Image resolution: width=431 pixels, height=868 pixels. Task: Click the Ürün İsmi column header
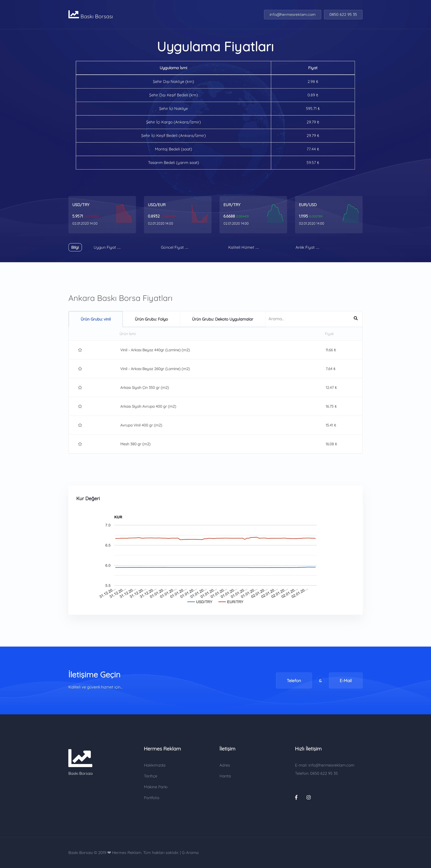click(x=127, y=334)
